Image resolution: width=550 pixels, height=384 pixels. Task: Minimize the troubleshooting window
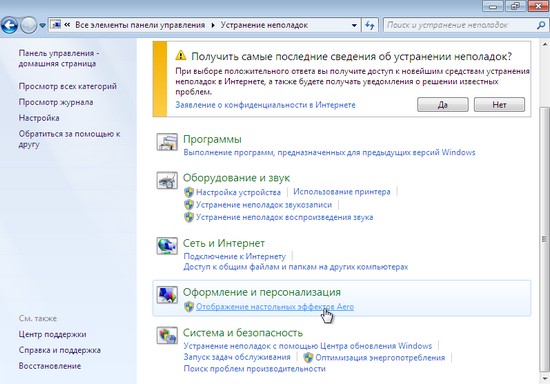pos(493,6)
